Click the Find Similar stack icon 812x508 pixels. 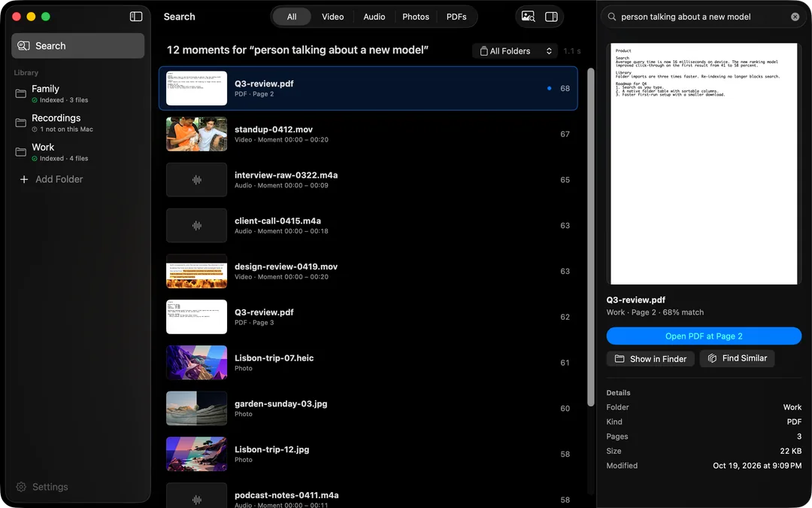(x=712, y=358)
